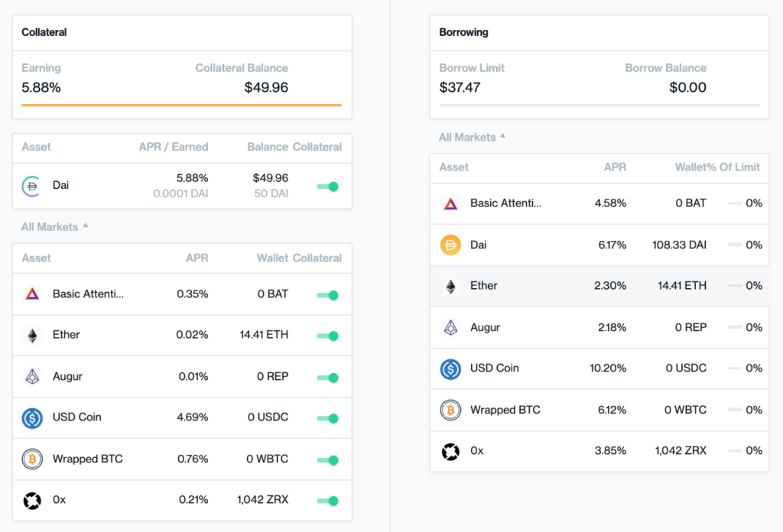Click the Basic Attention Token icon in collateral markets

click(x=31, y=294)
